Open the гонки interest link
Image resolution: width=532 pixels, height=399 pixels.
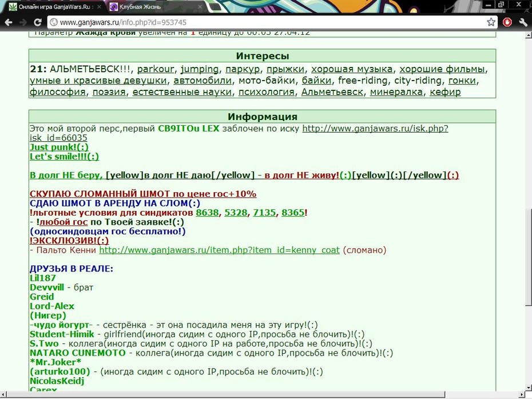463,81
